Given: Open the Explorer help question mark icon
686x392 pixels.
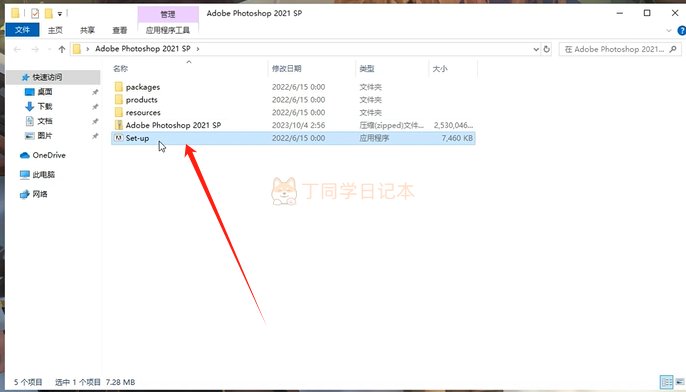Looking at the screenshot, I should click(x=681, y=31).
